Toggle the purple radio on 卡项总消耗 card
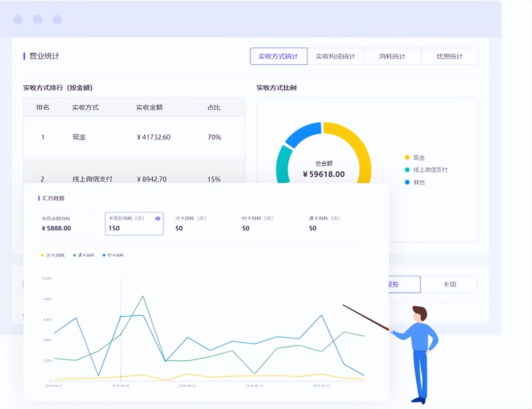The width and height of the screenshot is (532, 409). pyautogui.click(x=157, y=218)
